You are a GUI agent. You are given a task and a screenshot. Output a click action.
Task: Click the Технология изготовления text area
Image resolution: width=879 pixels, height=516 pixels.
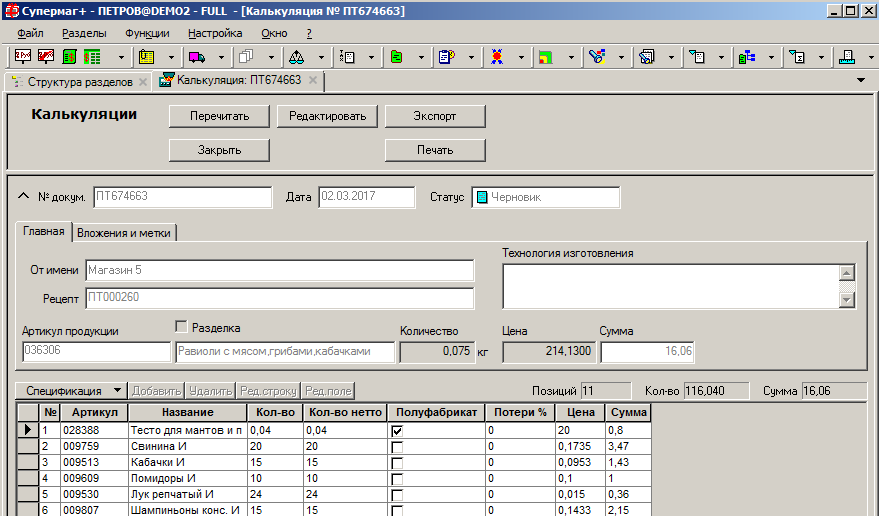pyautogui.click(x=670, y=287)
